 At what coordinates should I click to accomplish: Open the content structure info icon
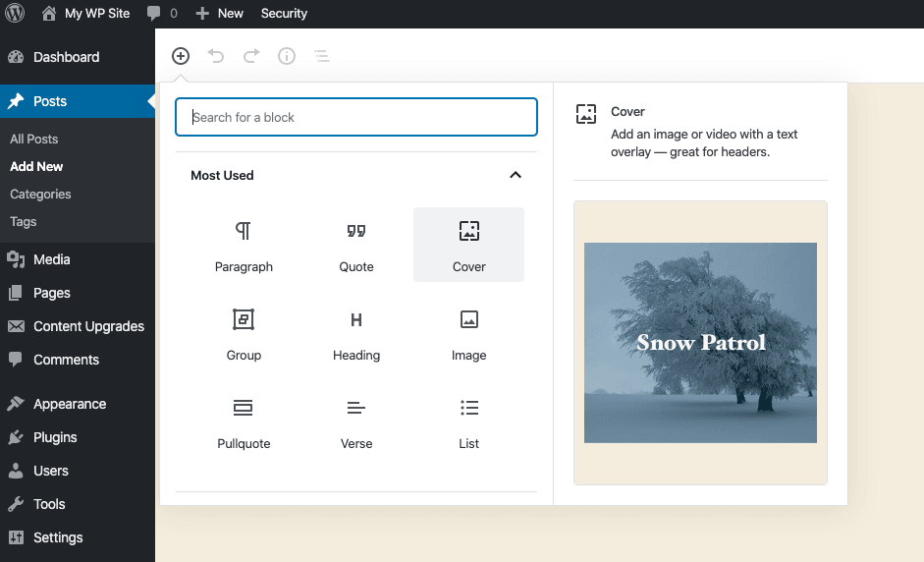[x=287, y=56]
